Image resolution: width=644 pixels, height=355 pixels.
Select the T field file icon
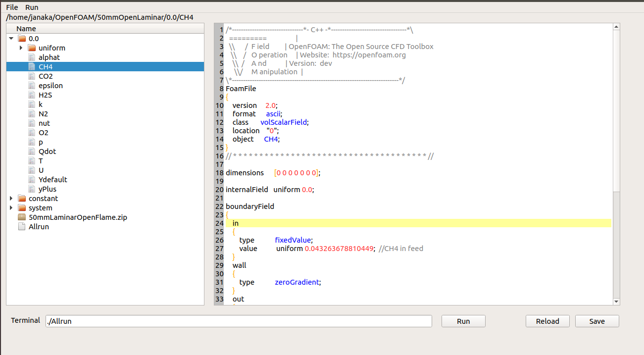(x=32, y=160)
